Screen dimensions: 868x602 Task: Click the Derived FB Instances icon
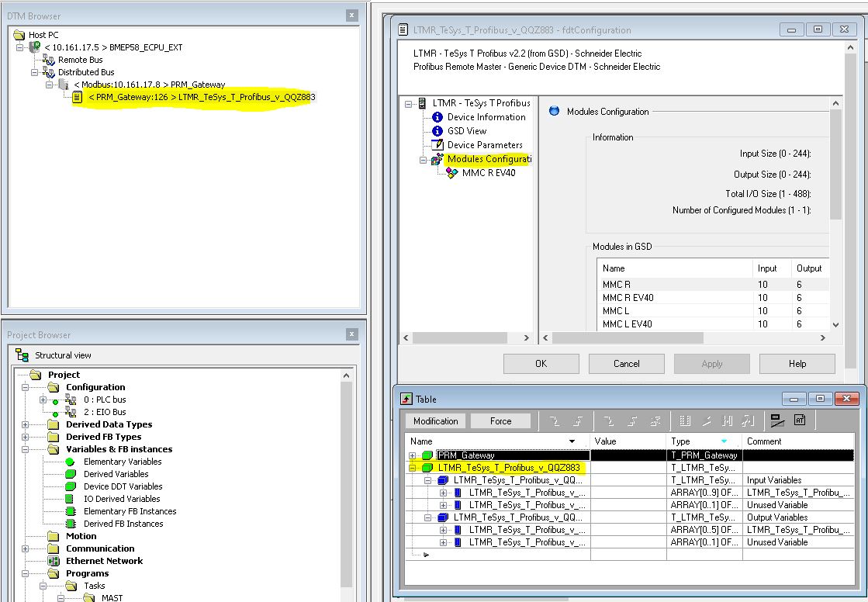[71, 524]
